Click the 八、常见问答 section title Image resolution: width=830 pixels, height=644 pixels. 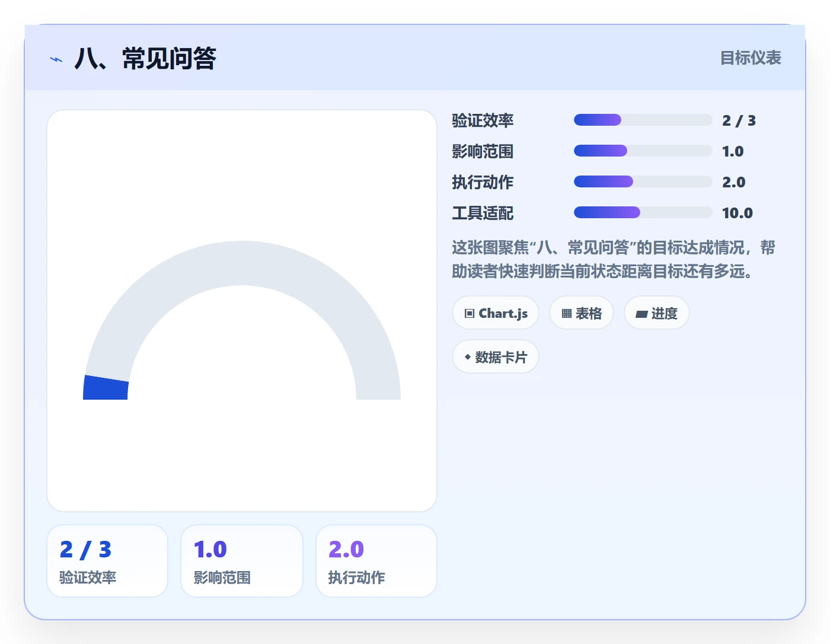(x=145, y=59)
